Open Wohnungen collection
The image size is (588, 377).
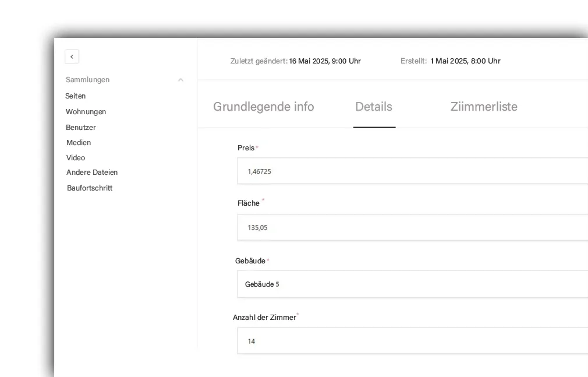(86, 111)
